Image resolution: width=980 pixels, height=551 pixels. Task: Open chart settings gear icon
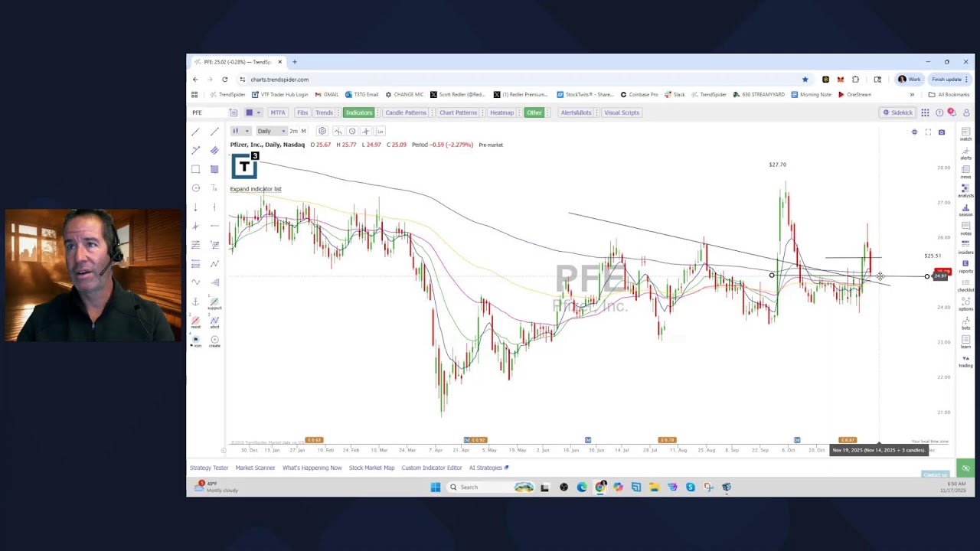pyautogui.click(x=322, y=131)
